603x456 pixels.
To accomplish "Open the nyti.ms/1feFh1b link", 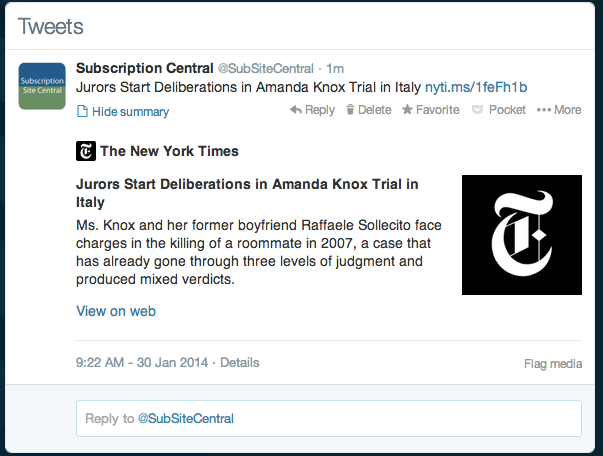I will (x=476, y=87).
